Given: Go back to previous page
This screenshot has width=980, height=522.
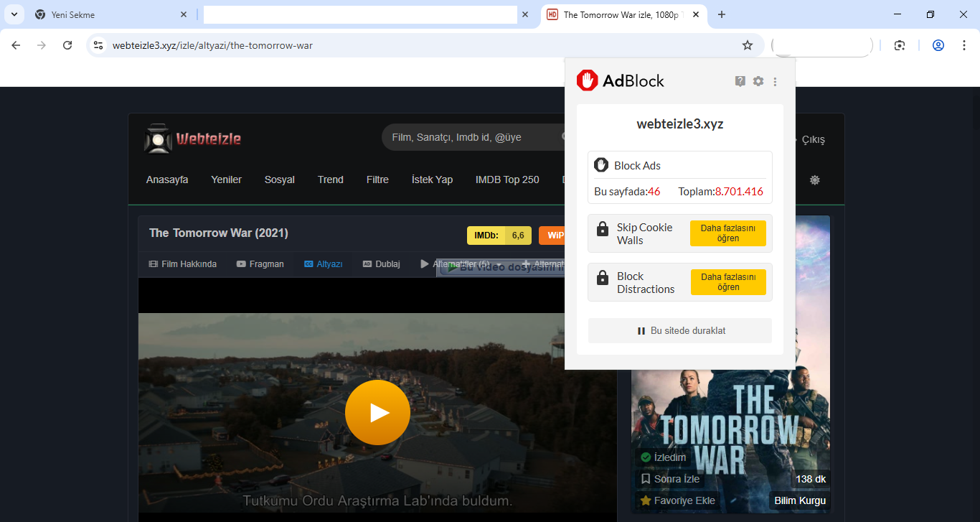Looking at the screenshot, I should (16, 45).
